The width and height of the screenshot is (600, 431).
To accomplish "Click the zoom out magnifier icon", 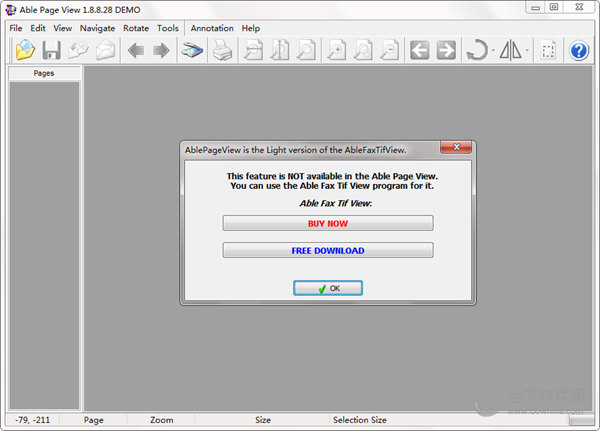I will 390,50.
